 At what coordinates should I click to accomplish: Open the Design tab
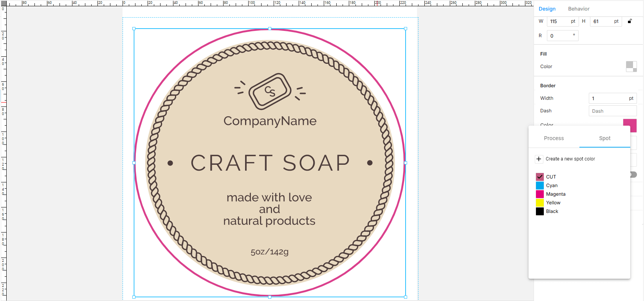[x=547, y=9]
